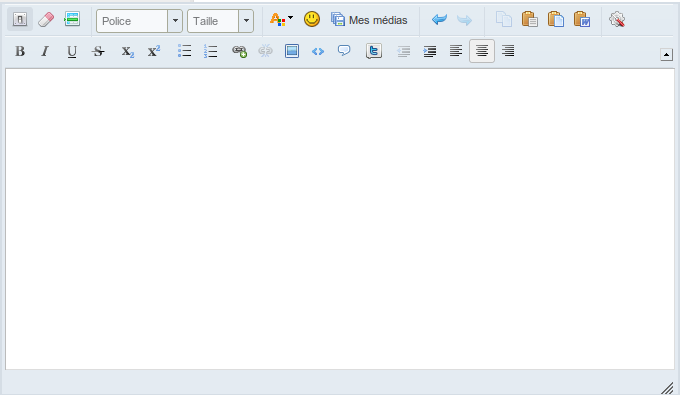Click the speech bubble quote icon
680x395 pixels.
(344, 51)
